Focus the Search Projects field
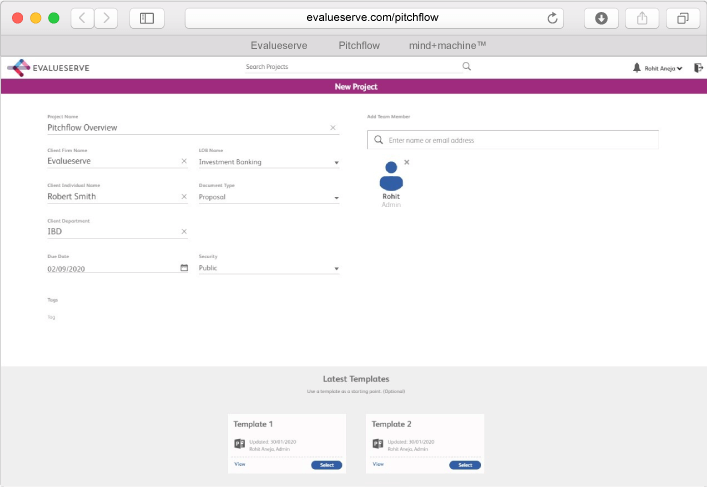 tap(353, 67)
